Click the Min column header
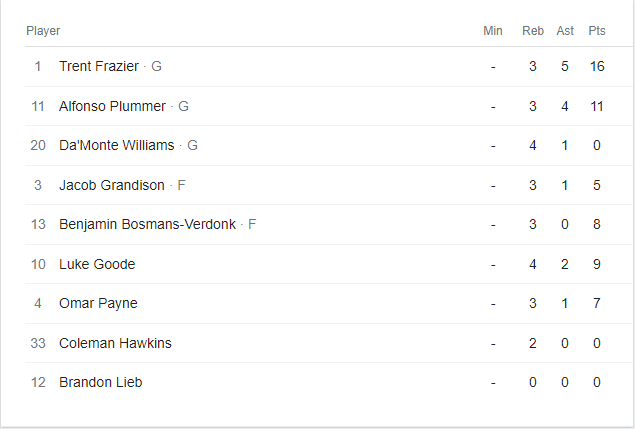635x429 pixels. [493, 31]
